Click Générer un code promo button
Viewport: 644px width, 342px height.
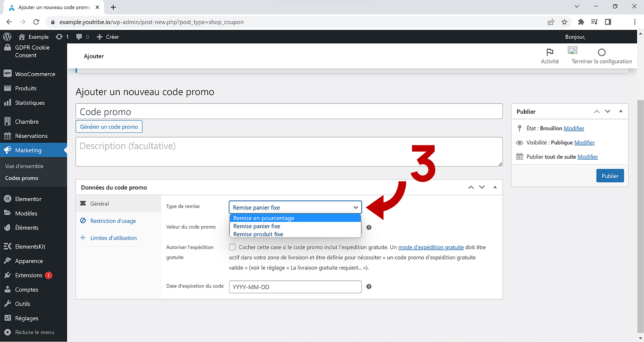pos(109,127)
